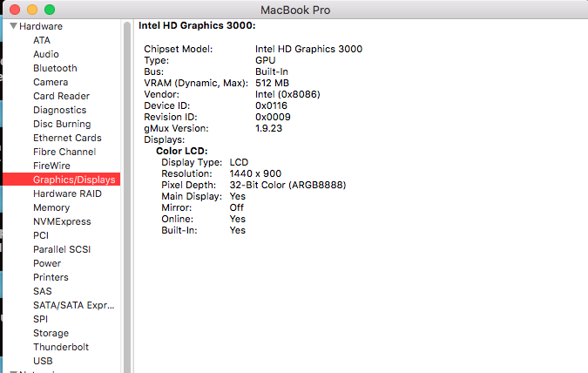Open the NVMExpress entry

(x=62, y=221)
